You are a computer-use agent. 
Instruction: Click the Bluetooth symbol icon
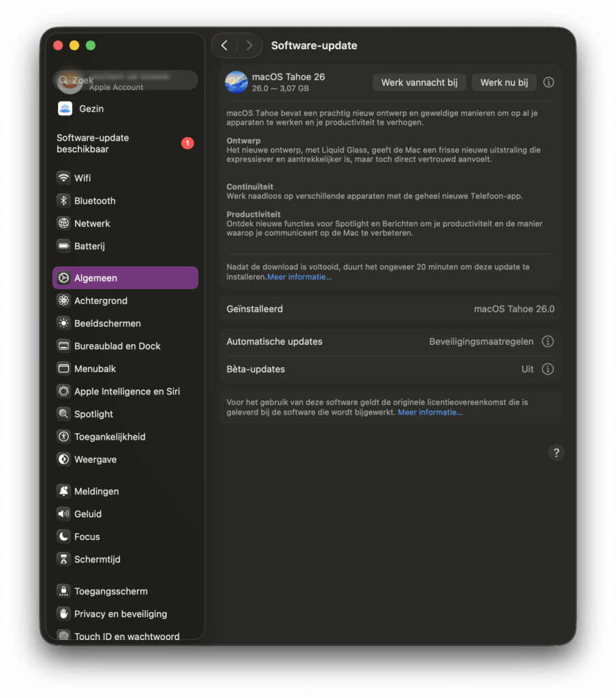pos(63,200)
